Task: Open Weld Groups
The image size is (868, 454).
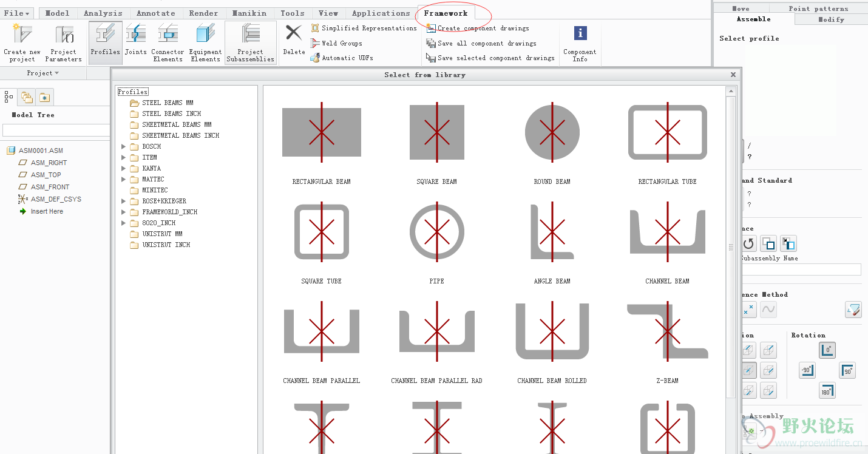Action: click(337, 43)
